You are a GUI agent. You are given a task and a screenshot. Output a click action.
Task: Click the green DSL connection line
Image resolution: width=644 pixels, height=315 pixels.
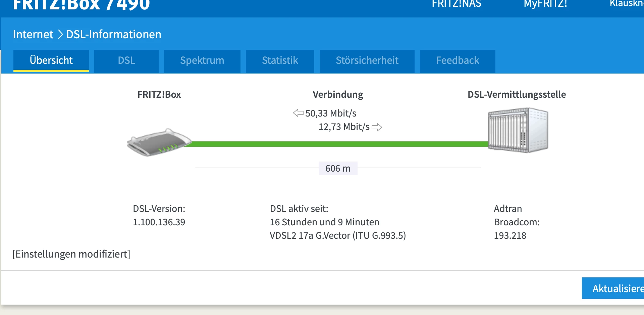[335, 144]
